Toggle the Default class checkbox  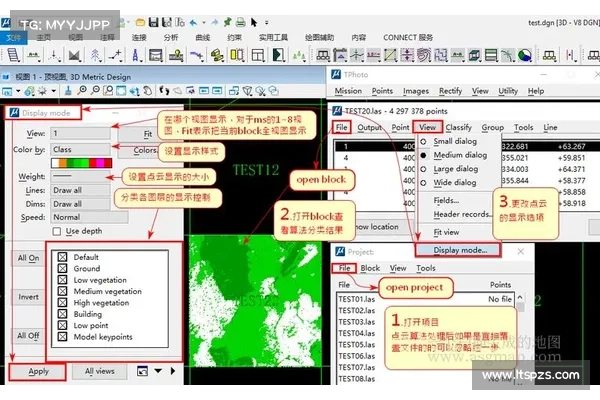[x=62, y=257]
